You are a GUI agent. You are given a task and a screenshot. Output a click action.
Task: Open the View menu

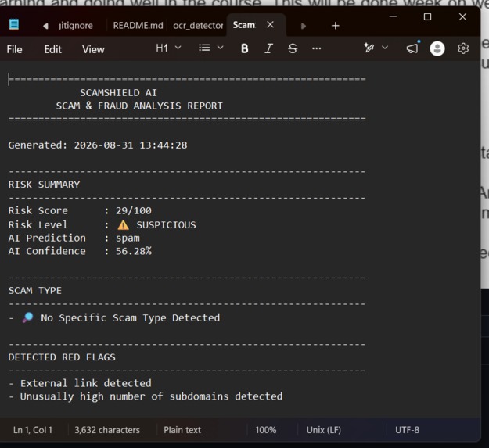point(93,49)
